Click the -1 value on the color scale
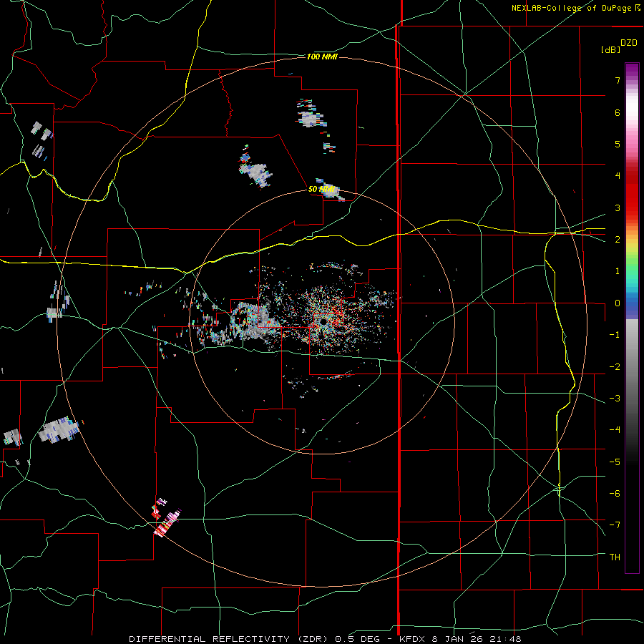This screenshot has width=644, height=644. pos(615,335)
